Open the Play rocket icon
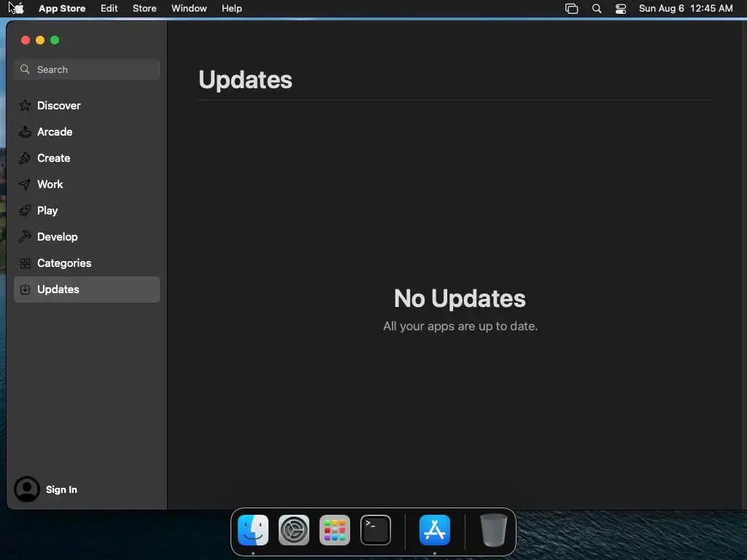 (x=25, y=211)
